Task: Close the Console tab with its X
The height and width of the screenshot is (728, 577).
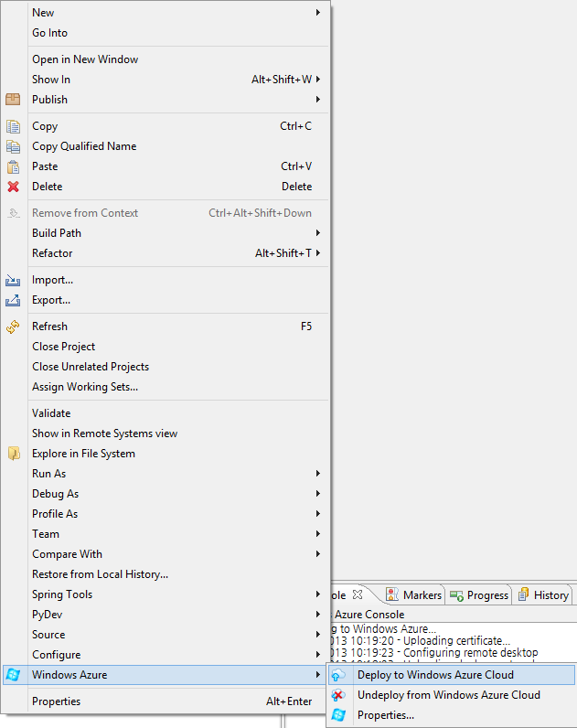Action: [357, 594]
